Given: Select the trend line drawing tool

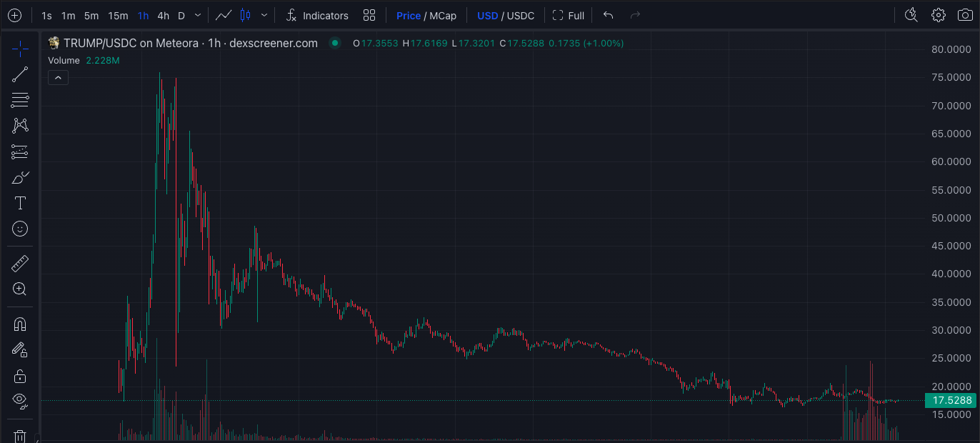Looking at the screenshot, I should (20, 74).
